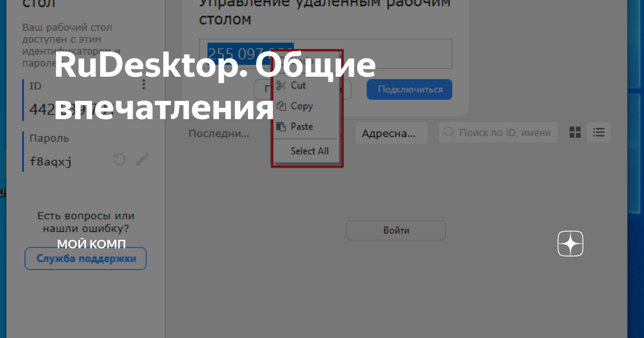Screen dimensions: 644x338
Task: Open Служба поддержки
Action: (85, 258)
